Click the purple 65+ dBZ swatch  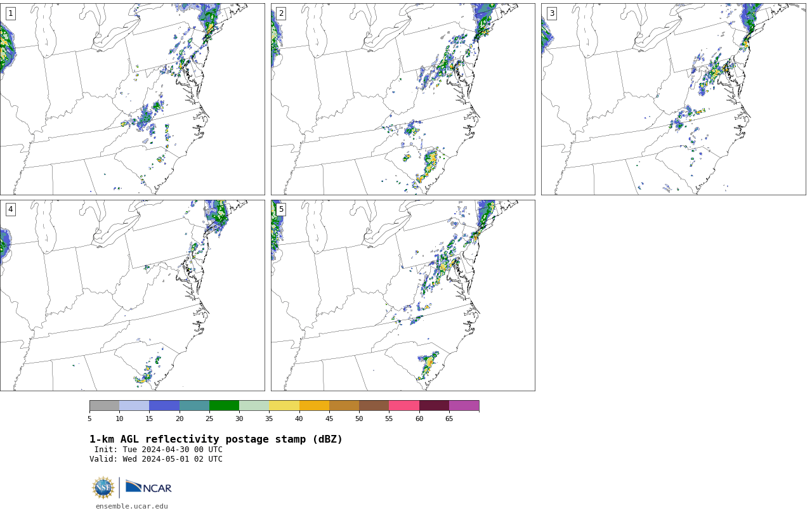point(464,406)
